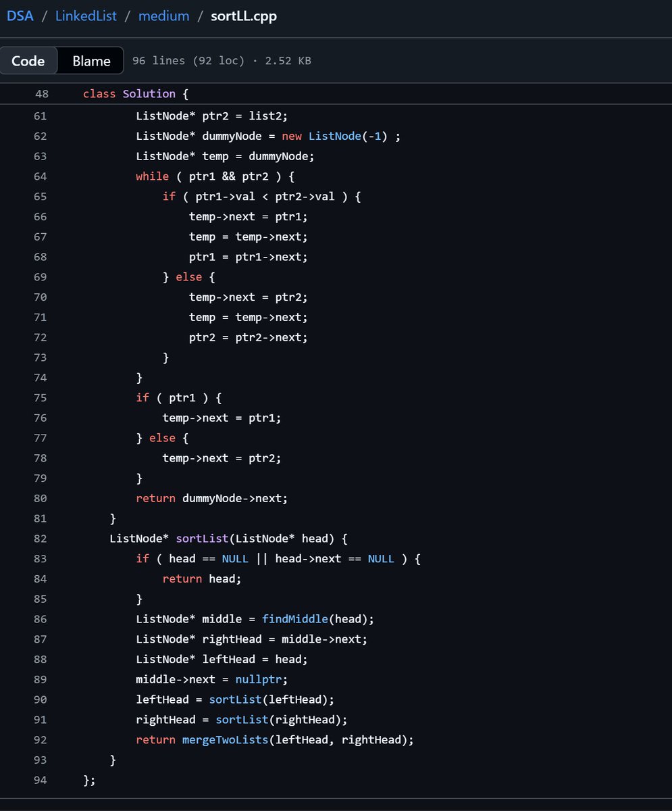This screenshot has width=672, height=811.
Task: Click the '} else {' line 69
Action: coord(189,277)
